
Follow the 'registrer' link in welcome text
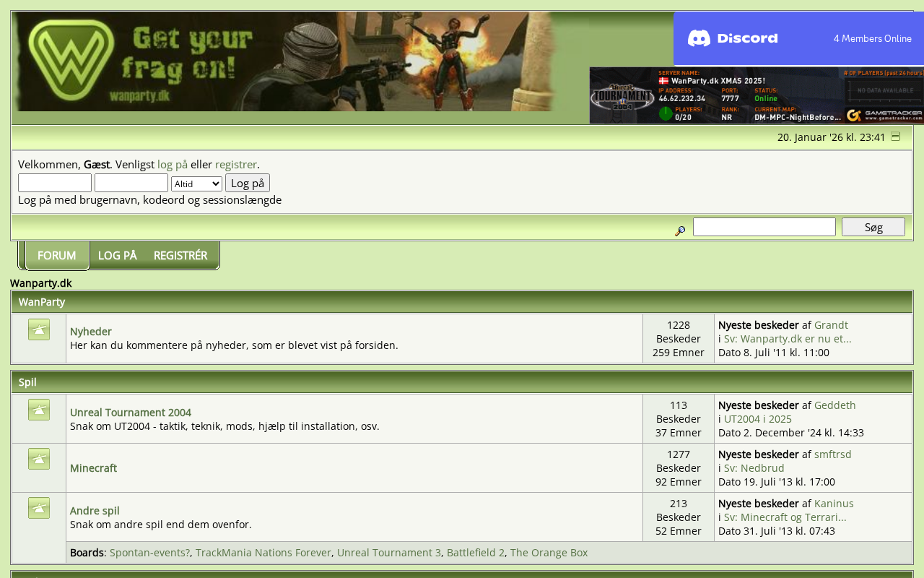[236, 164]
